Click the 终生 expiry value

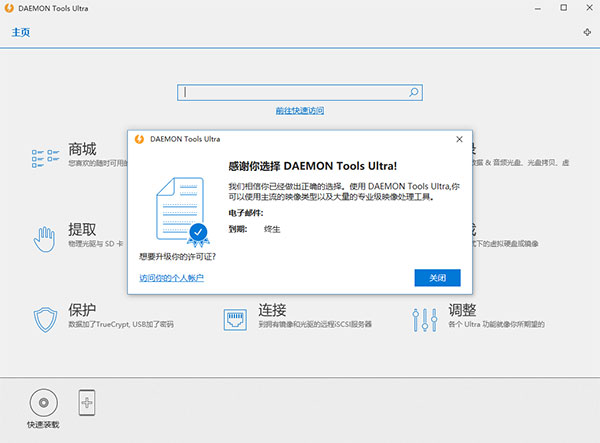272,230
